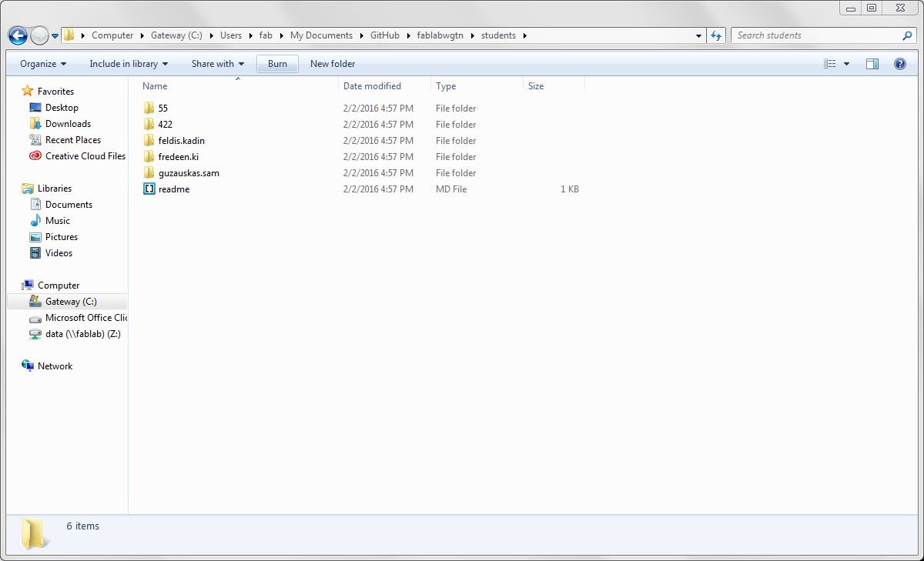Open the Videos library
This screenshot has width=924, height=561.
(59, 253)
